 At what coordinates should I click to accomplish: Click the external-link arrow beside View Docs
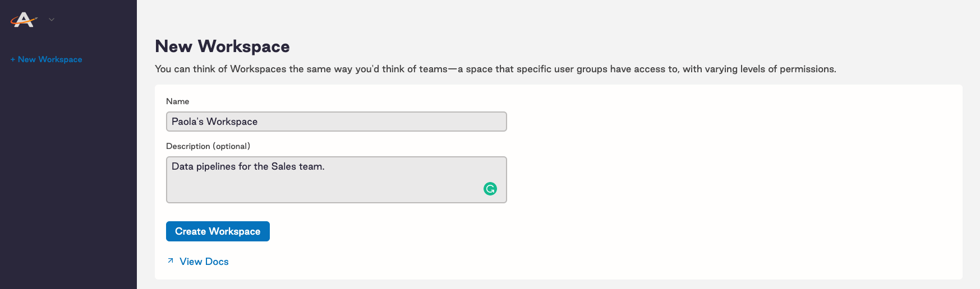171,261
